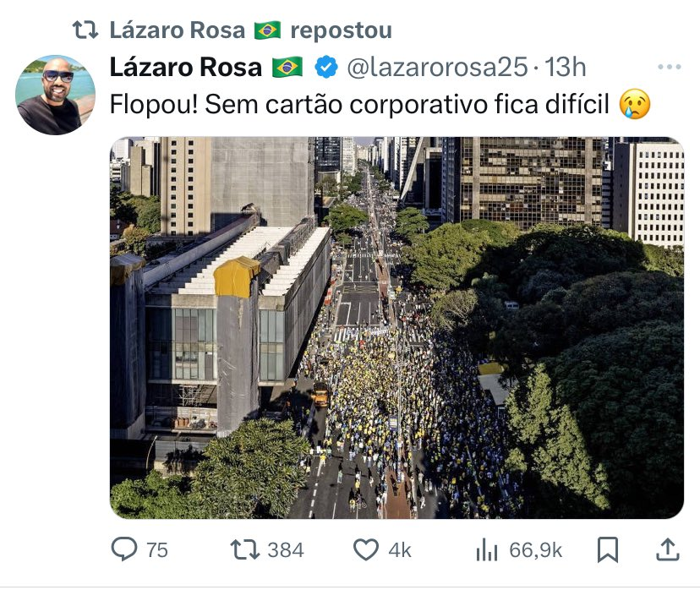Open Lázaro Rosa profile avatar
Image resolution: width=700 pixels, height=590 pixels.
coord(55,95)
